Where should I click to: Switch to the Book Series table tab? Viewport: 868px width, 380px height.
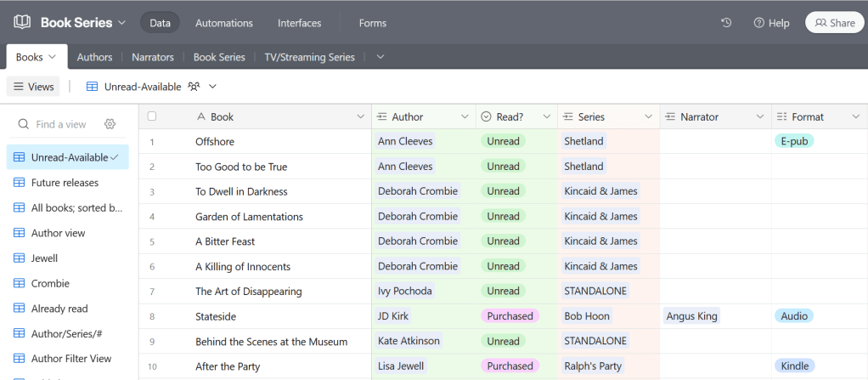pyautogui.click(x=219, y=57)
